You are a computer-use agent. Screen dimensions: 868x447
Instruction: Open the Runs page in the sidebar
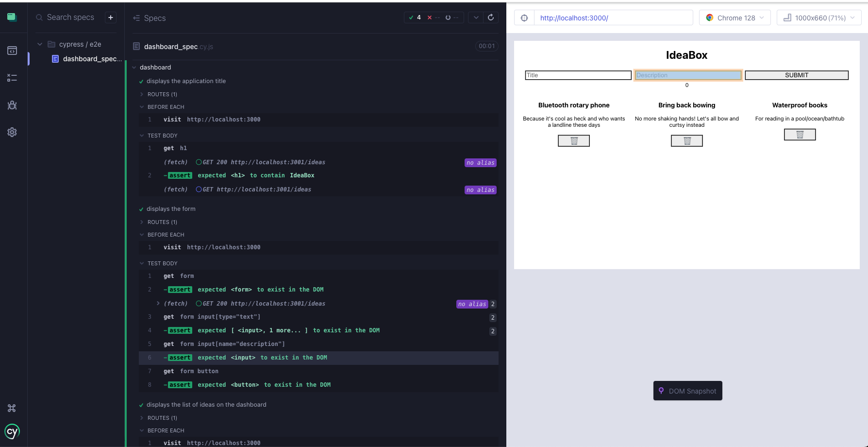[12, 77]
